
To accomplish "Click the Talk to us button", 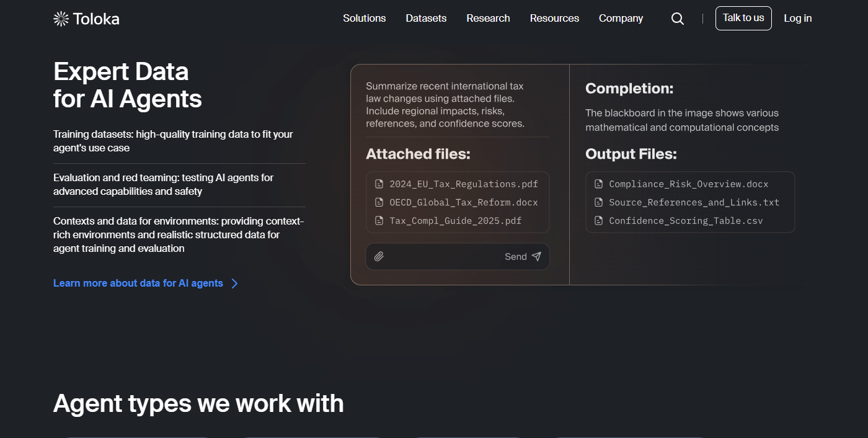I will (x=743, y=18).
